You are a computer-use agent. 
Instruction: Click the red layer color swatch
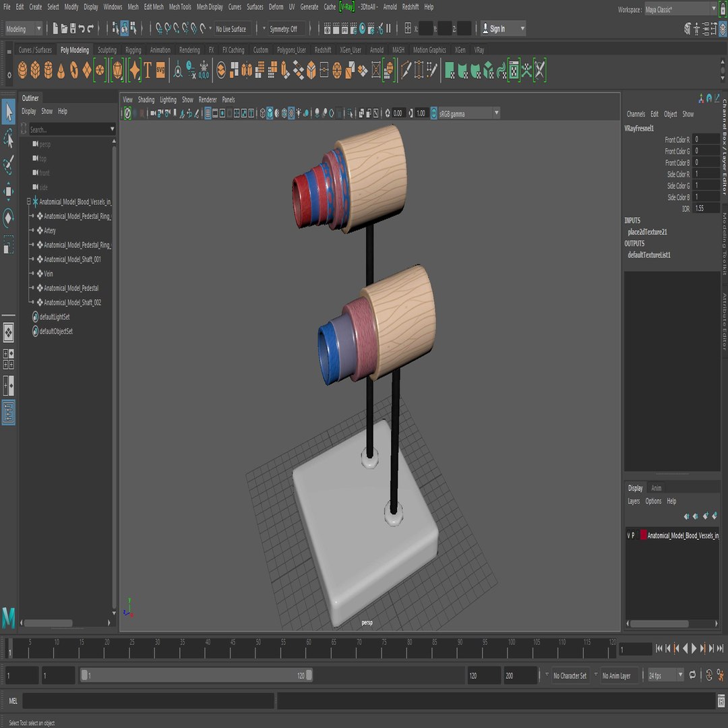tap(644, 535)
